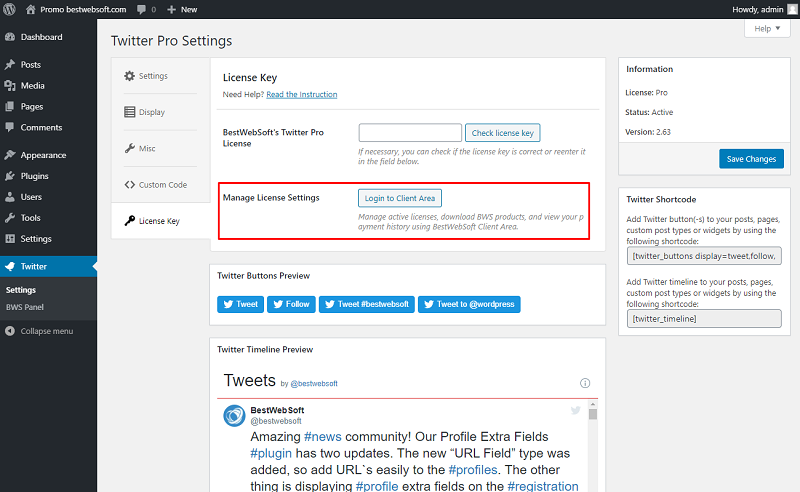The height and width of the screenshot is (492, 800).
Task: Open the admin avatar icon
Action: [x=792, y=9]
